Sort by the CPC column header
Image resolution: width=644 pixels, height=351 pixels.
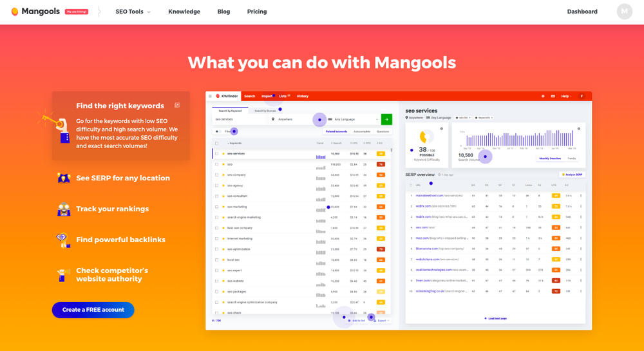(x=354, y=143)
